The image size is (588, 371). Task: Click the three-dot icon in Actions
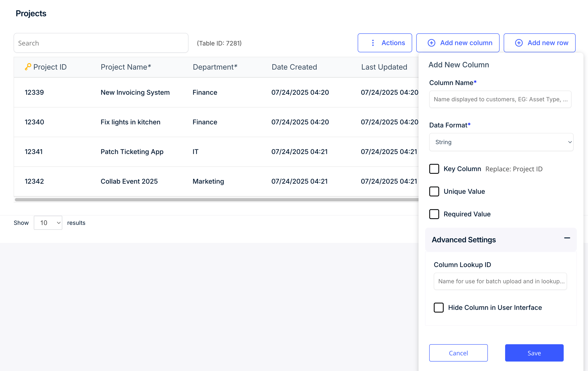coord(373,43)
